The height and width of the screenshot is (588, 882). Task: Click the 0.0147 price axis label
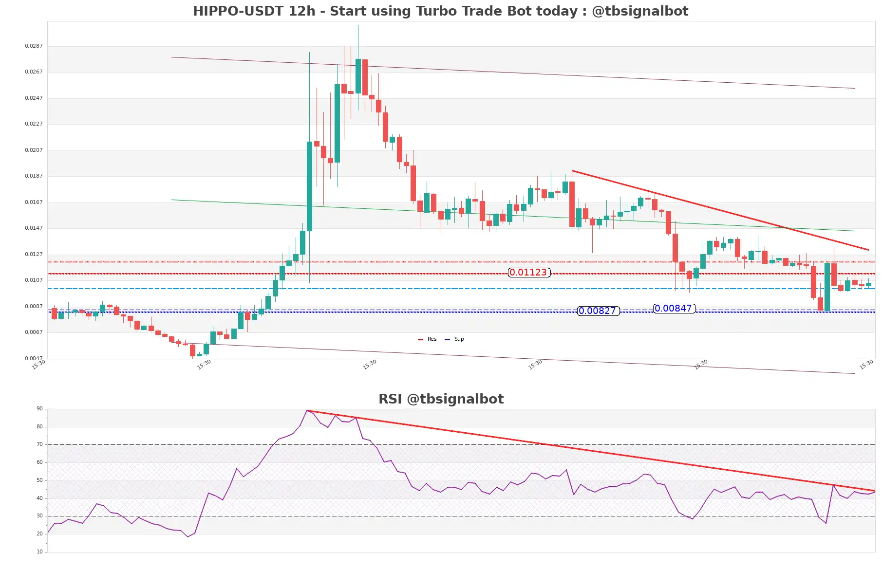pos(34,228)
